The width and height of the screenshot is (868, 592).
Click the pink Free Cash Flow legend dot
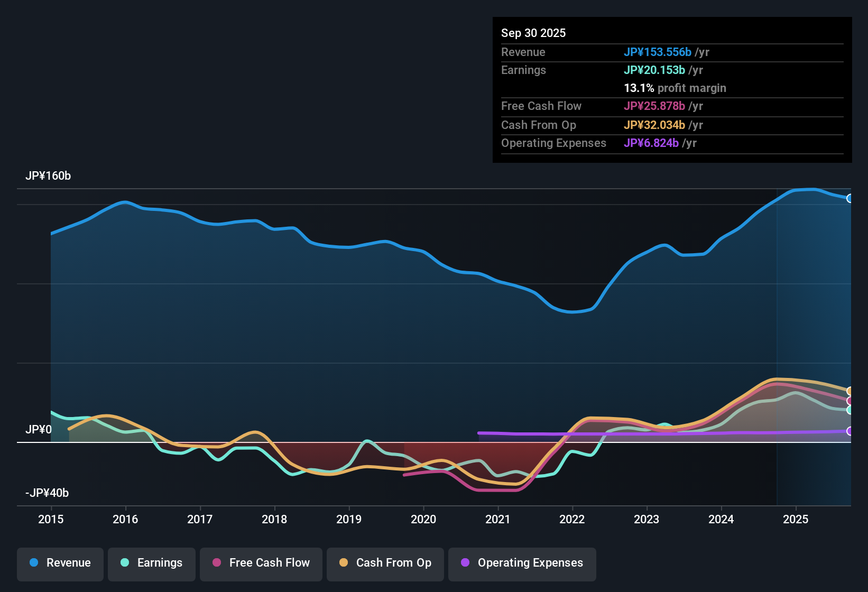pyautogui.click(x=216, y=563)
